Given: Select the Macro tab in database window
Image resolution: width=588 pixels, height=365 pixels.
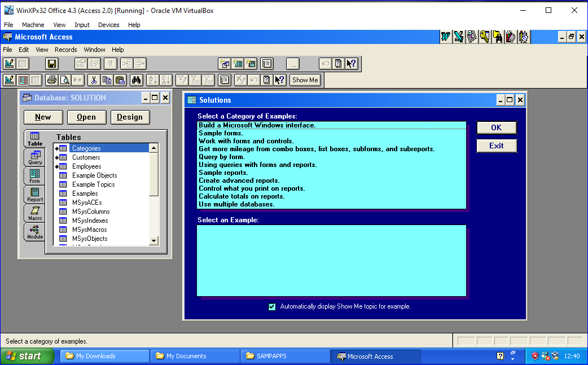Looking at the screenshot, I should (x=35, y=213).
